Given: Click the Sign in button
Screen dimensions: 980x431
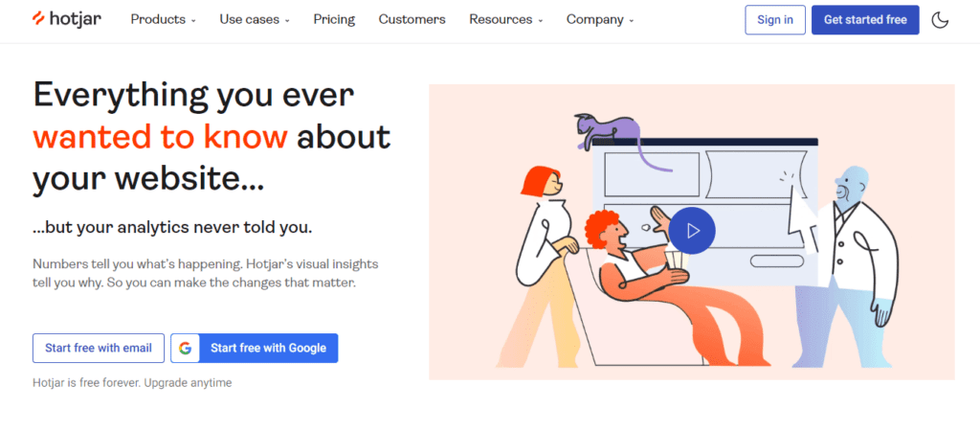Looking at the screenshot, I should pos(774,20).
